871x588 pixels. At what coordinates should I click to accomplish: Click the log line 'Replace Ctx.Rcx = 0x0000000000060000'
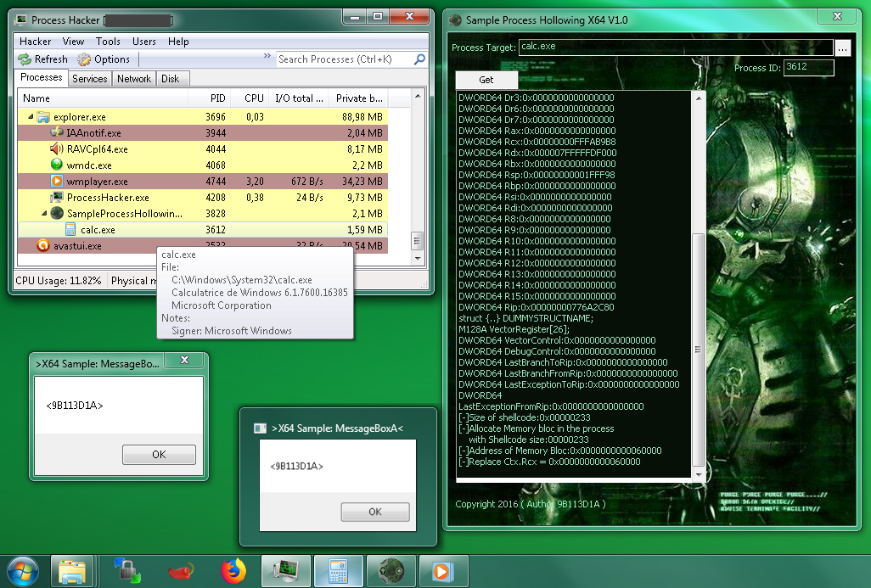[x=549, y=462]
